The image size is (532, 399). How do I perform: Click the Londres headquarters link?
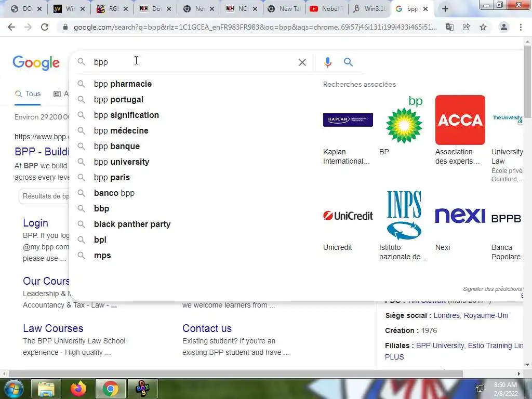[x=446, y=315]
